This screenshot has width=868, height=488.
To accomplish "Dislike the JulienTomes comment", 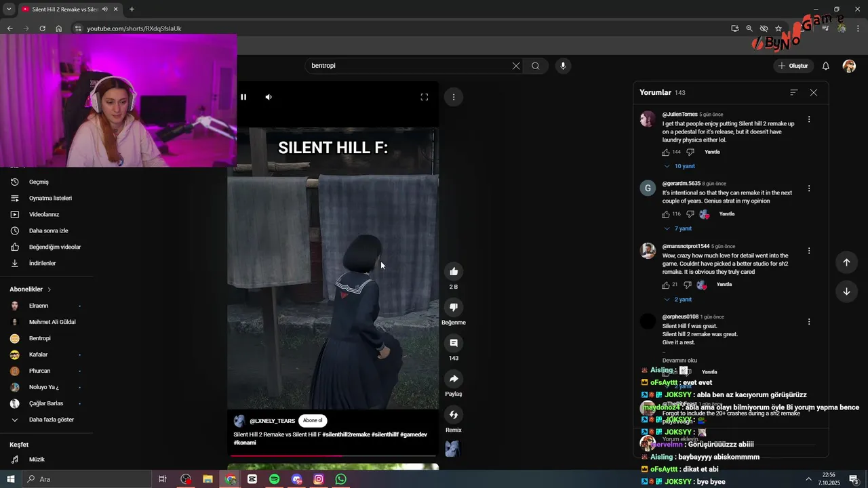I will tap(690, 152).
